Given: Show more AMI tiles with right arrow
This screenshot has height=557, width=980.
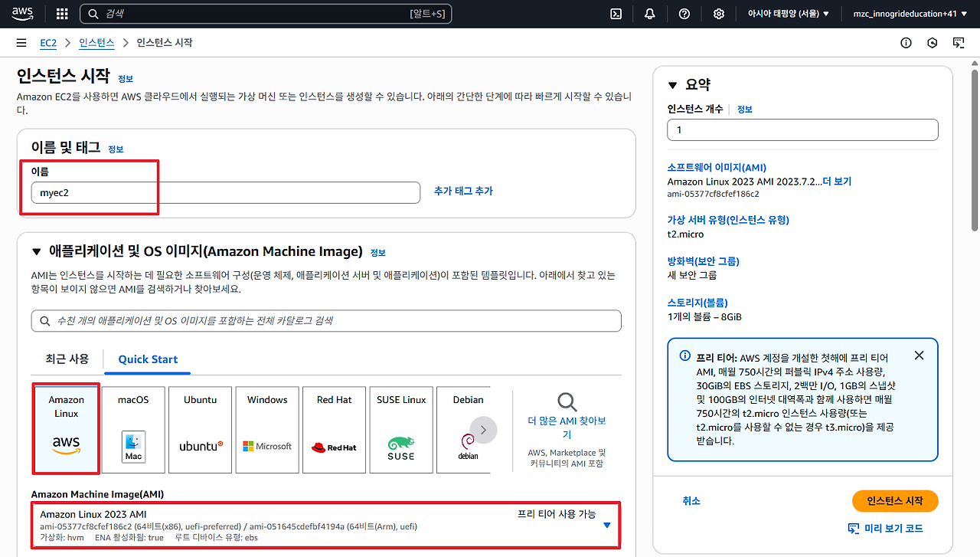Looking at the screenshot, I should (x=483, y=430).
